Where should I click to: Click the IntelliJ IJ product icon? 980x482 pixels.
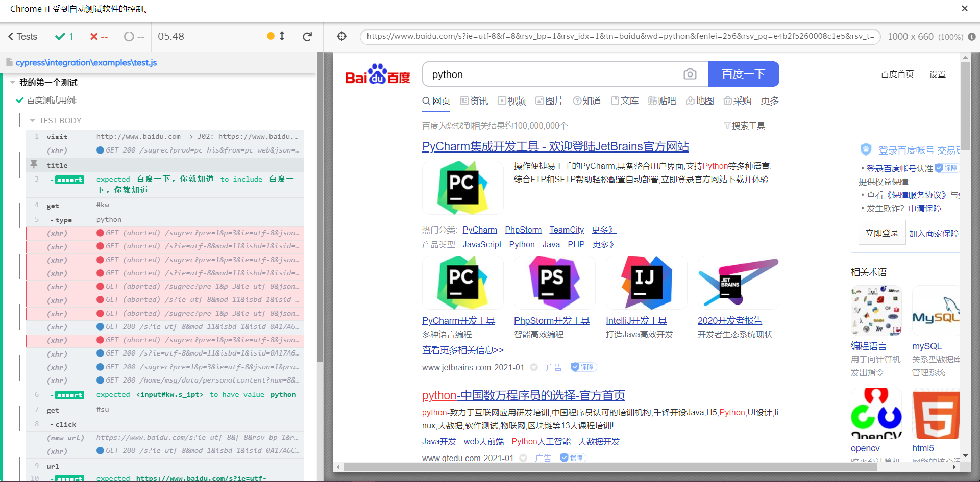click(x=646, y=283)
